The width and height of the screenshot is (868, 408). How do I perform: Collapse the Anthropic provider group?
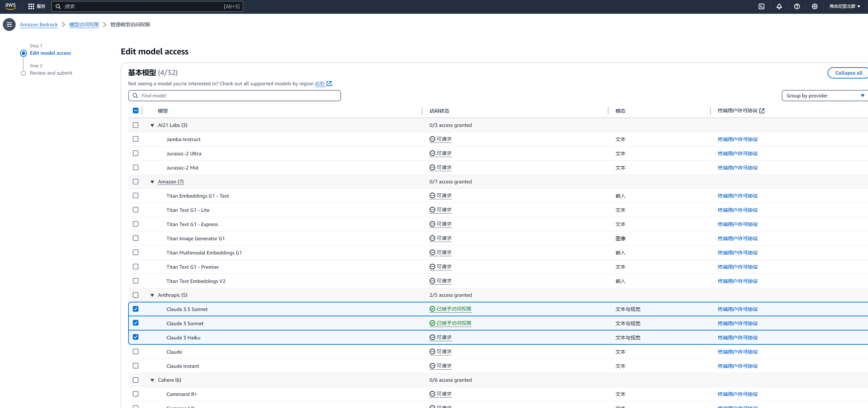pyautogui.click(x=152, y=295)
